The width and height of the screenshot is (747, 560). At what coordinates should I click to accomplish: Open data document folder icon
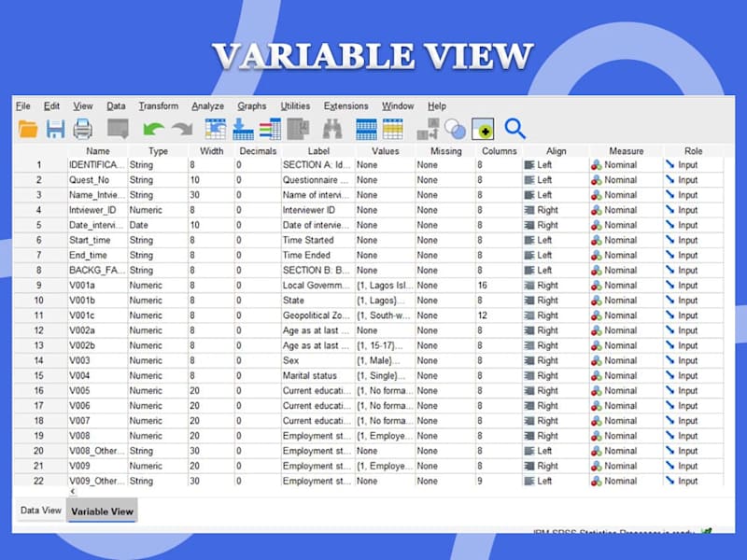(28, 129)
